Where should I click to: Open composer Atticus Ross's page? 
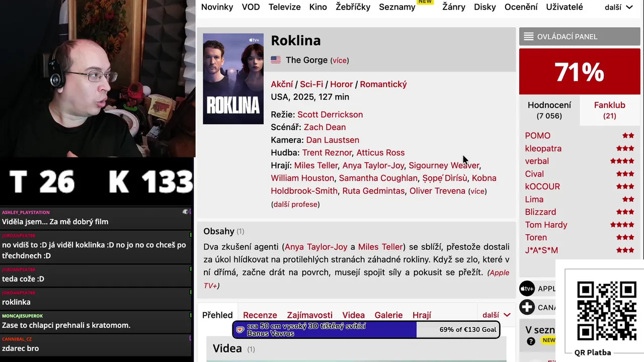click(x=380, y=153)
